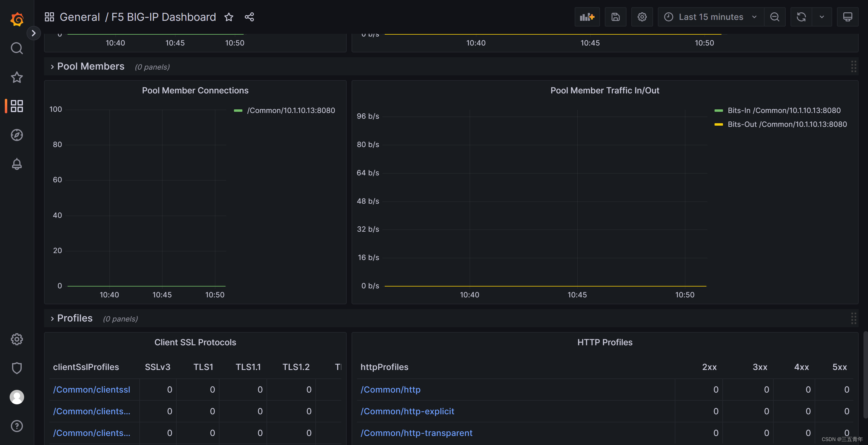Click the add panel icon in top bar
Viewport: 868px width, 445px height.
tap(587, 17)
